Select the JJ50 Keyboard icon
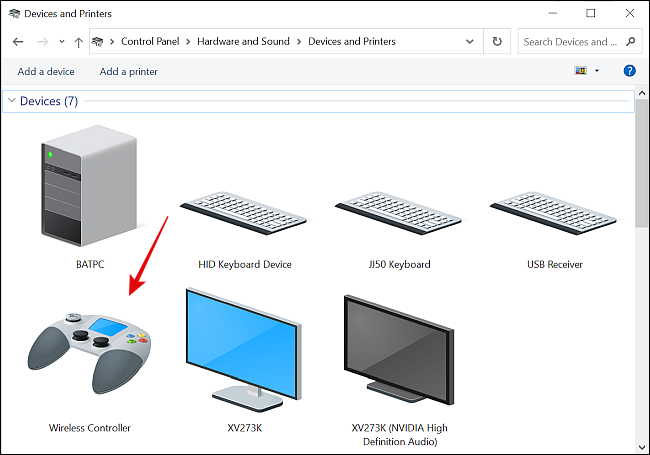650x455 pixels. 398,213
